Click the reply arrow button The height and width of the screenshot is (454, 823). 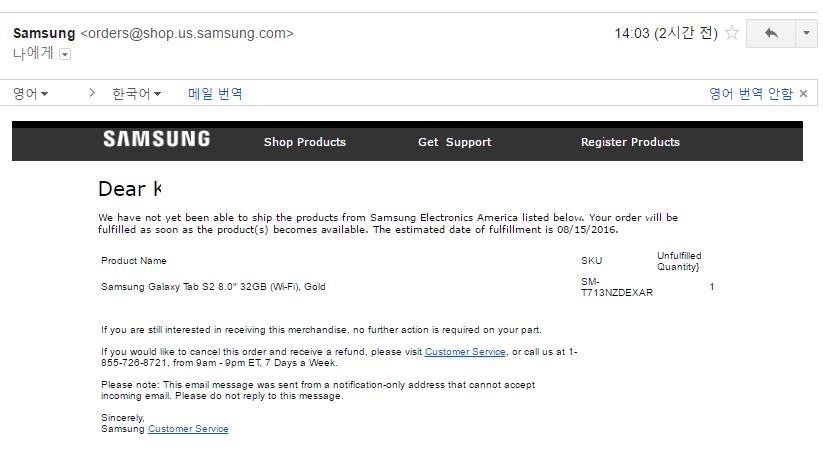pyautogui.click(x=771, y=33)
